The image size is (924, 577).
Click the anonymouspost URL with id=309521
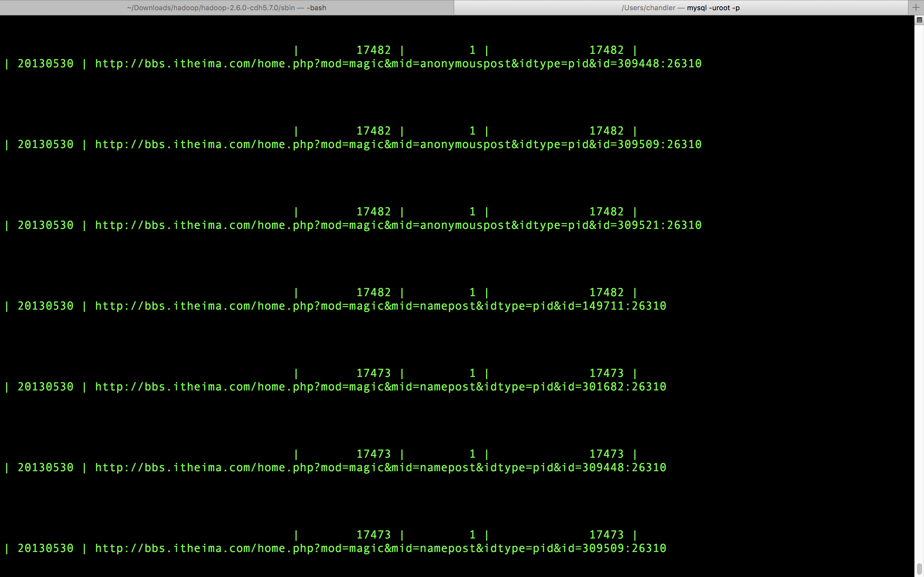pos(398,226)
